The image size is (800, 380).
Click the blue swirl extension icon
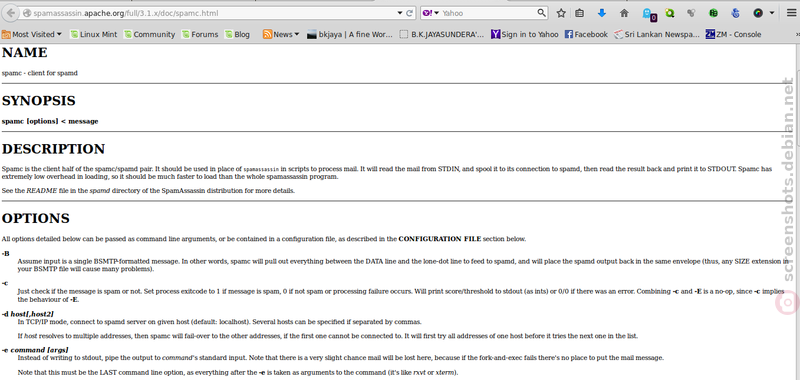[735, 13]
